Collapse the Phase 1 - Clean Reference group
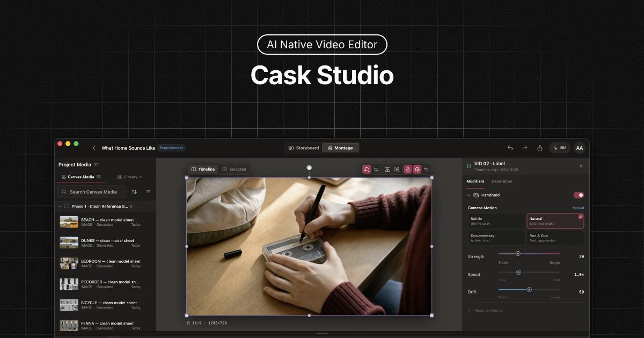This screenshot has height=338, width=644. pyautogui.click(x=60, y=206)
